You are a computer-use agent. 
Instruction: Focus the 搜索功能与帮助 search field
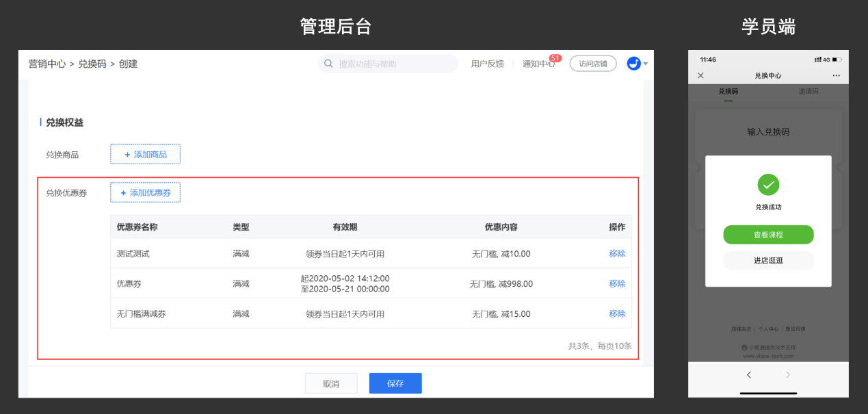pyautogui.click(x=393, y=64)
